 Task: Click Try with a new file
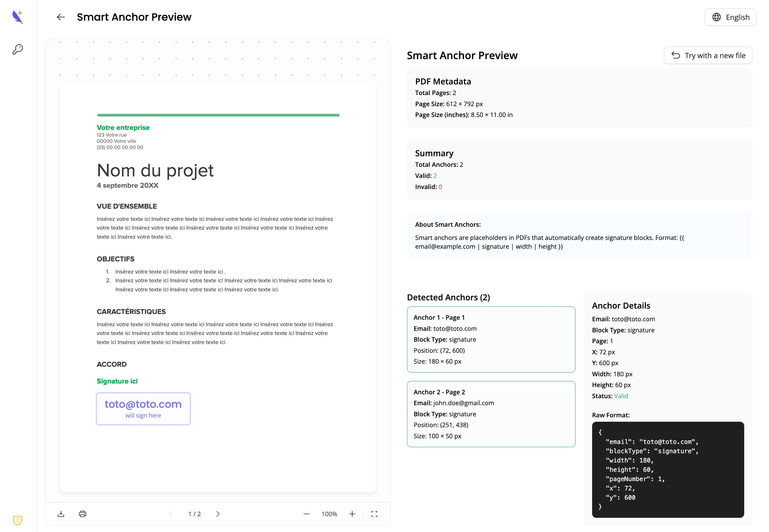[708, 55]
